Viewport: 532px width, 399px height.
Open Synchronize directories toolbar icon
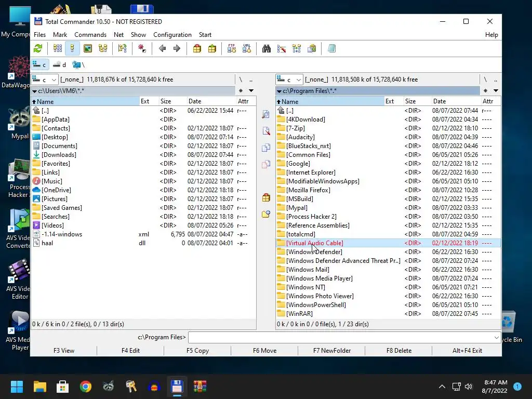(x=297, y=48)
